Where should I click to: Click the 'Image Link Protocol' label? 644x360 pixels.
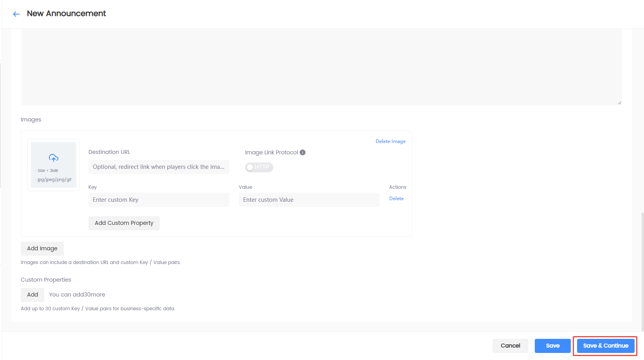pyautogui.click(x=271, y=152)
